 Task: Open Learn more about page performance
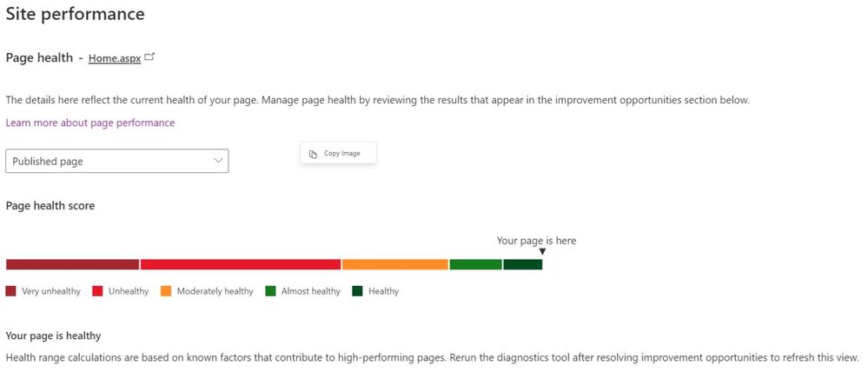90,123
